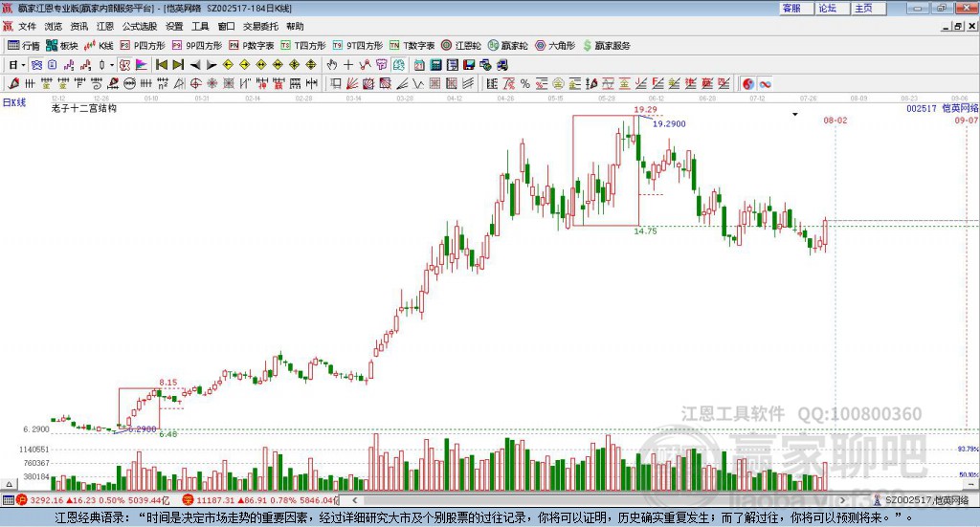Launch the 赢家轮 wheel tool
This screenshot has width=980, height=527.
(508, 46)
